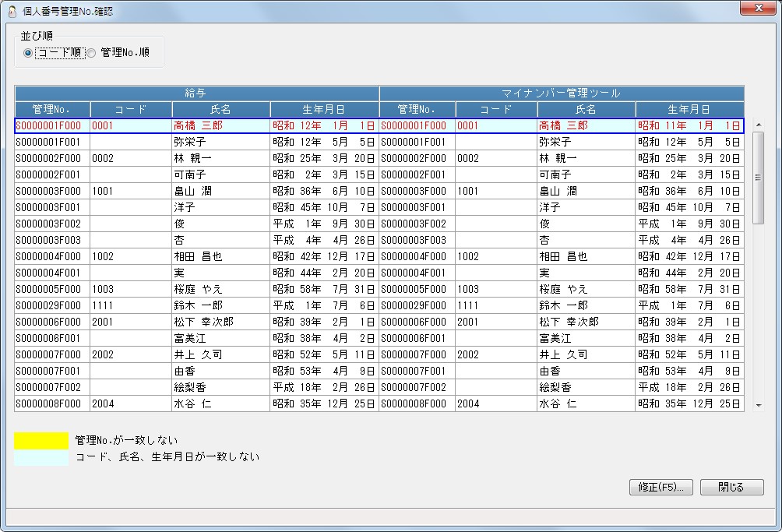Click the 管理No. column header under 給与
Image resolution: width=782 pixels, height=532 pixels.
52,109
